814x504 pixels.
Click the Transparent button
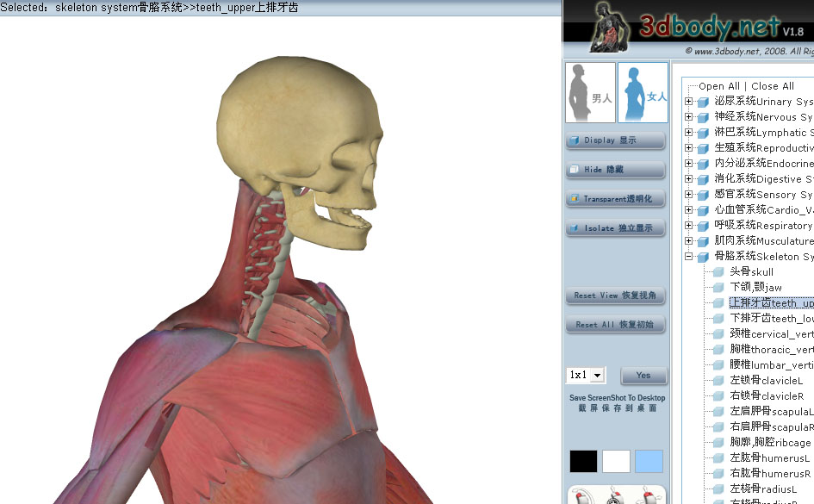point(615,199)
